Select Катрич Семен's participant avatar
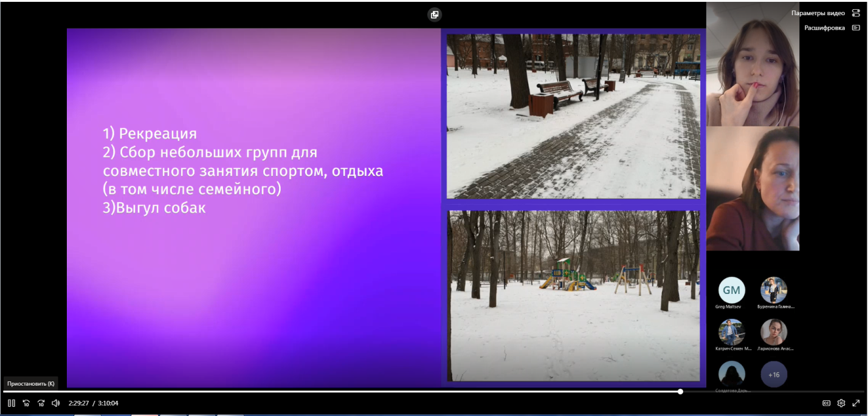 (x=731, y=332)
